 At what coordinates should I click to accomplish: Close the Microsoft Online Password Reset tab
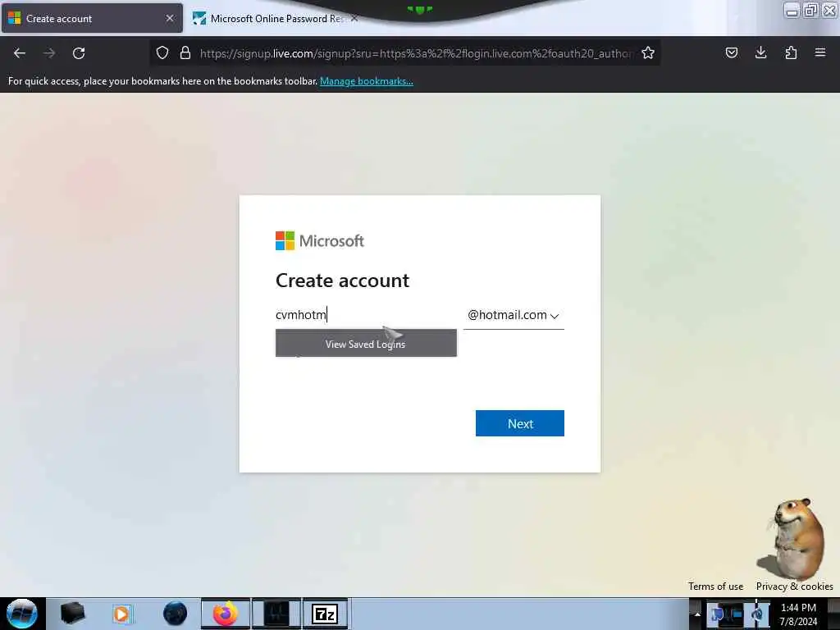(354, 18)
